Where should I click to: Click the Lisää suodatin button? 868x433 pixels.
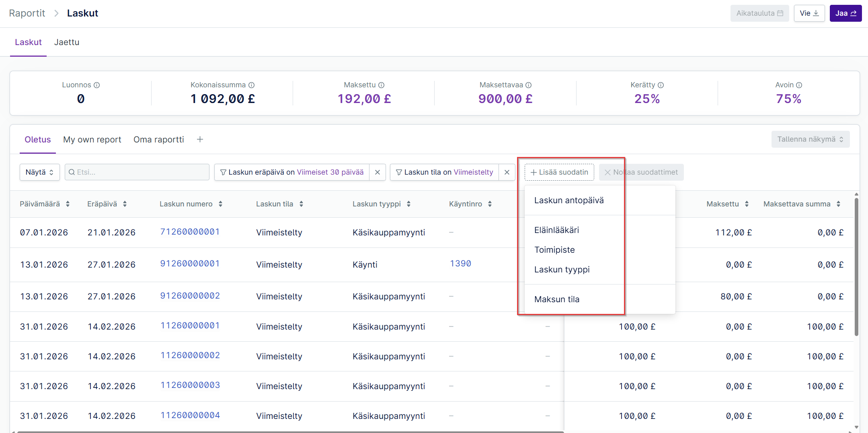pos(559,172)
